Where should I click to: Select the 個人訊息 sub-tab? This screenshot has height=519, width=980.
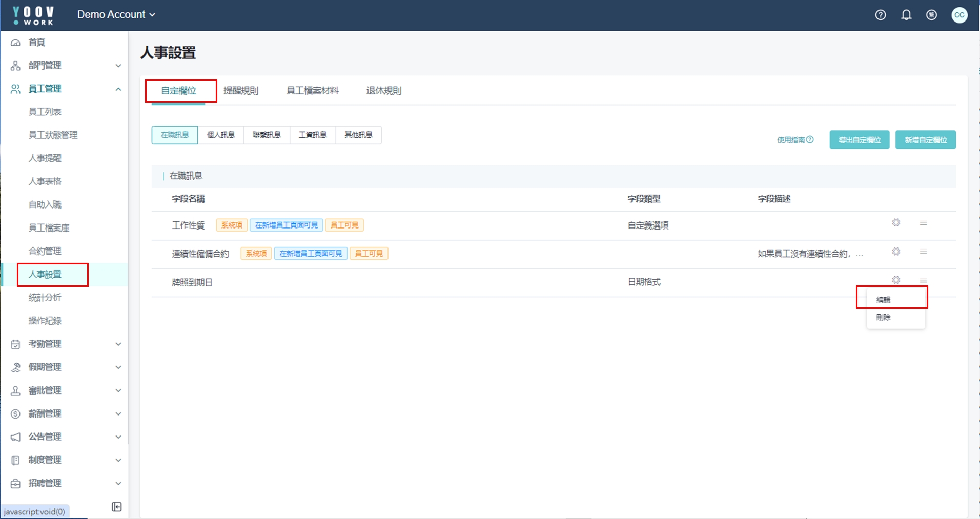(221, 135)
